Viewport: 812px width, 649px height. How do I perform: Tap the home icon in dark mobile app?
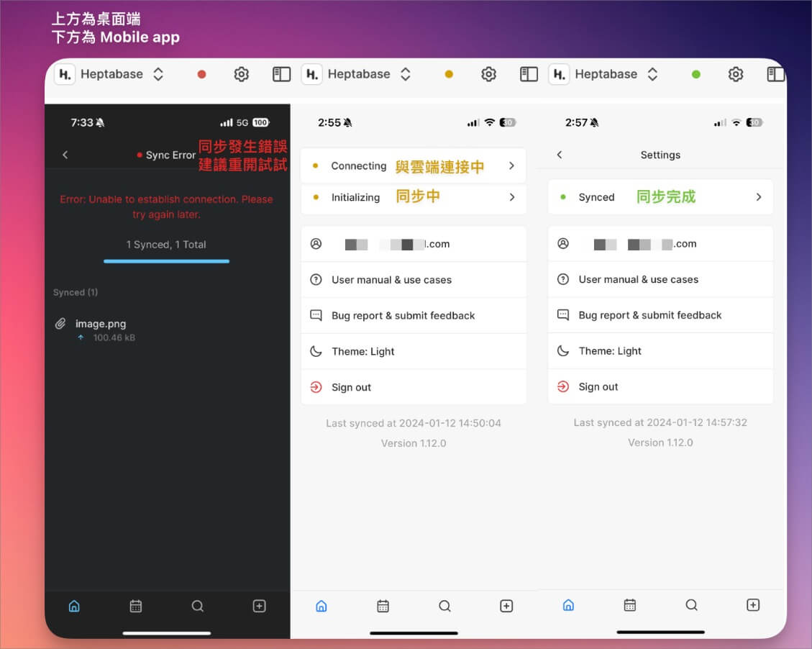click(x=74, y=607)
